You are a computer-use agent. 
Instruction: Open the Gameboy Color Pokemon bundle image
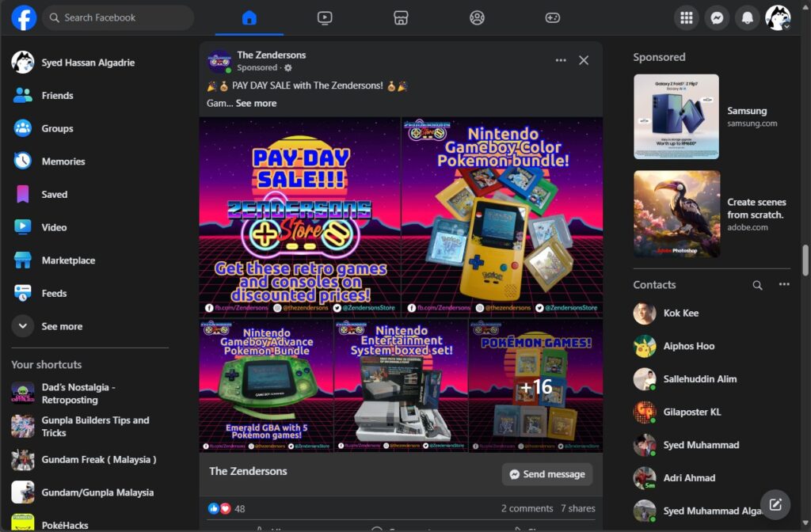(502, 217)
